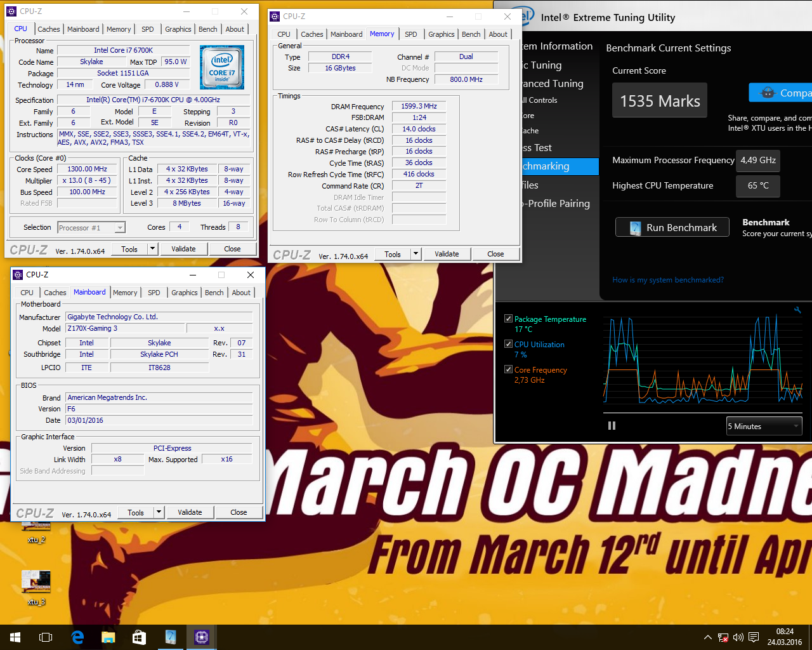Screen dimensions: 812x650
Task: Open Windows Store from the taskbar
Action: click(139, 637)
